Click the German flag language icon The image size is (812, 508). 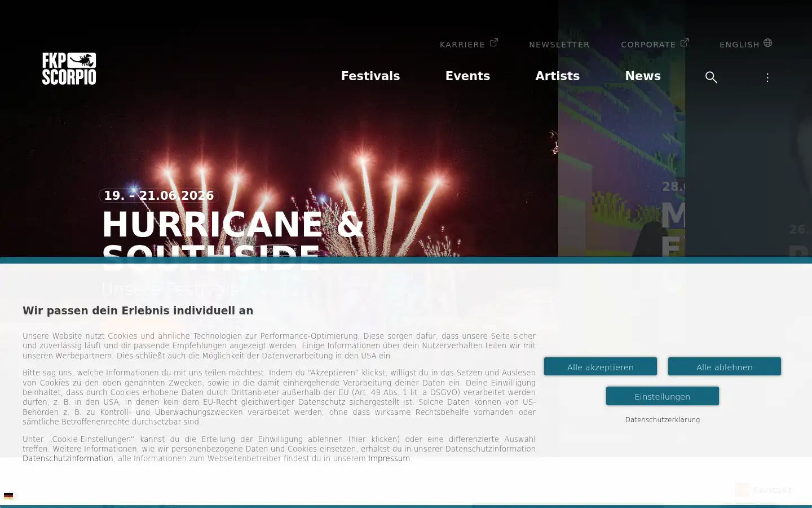click(x=8, y=496)
